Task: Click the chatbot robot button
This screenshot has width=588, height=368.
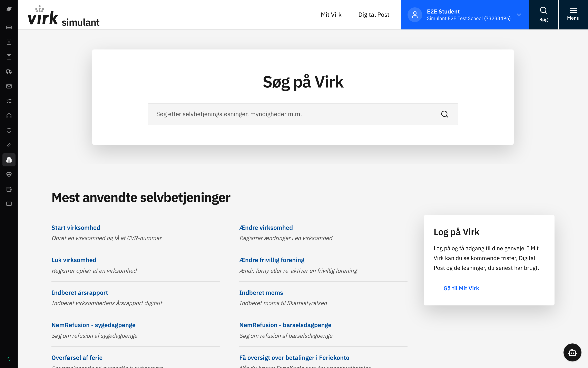Action: tap(572, 352)
